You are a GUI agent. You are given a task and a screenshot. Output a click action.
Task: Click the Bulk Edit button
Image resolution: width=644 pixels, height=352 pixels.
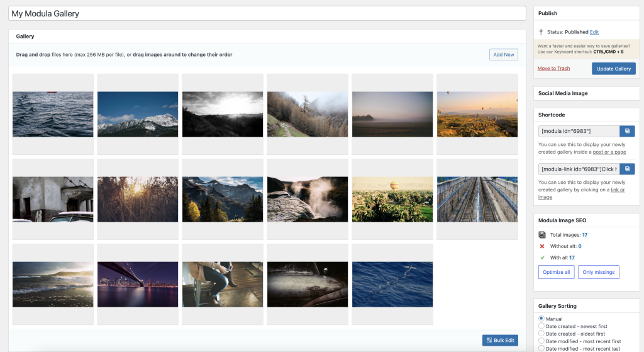500,340
